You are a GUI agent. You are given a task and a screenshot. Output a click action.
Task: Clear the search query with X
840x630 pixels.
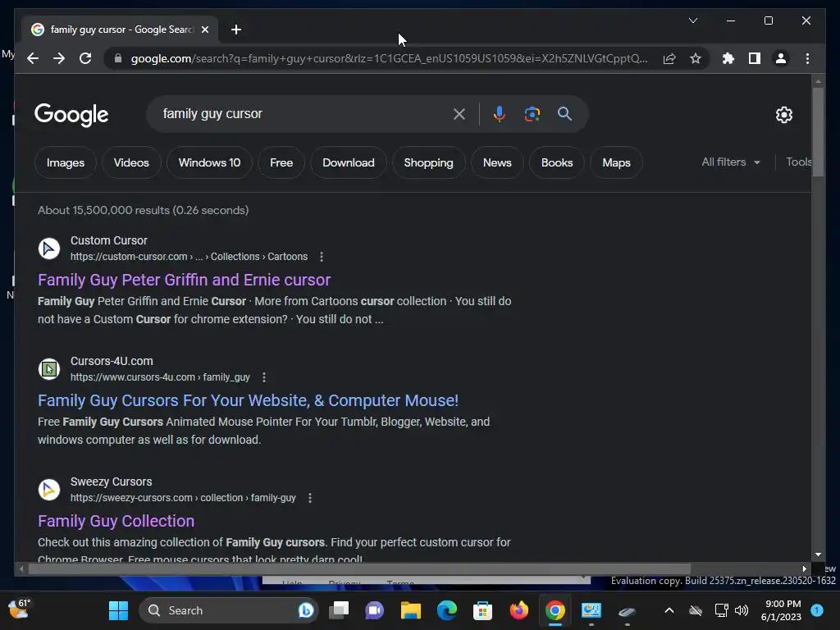tap(459, 114)
